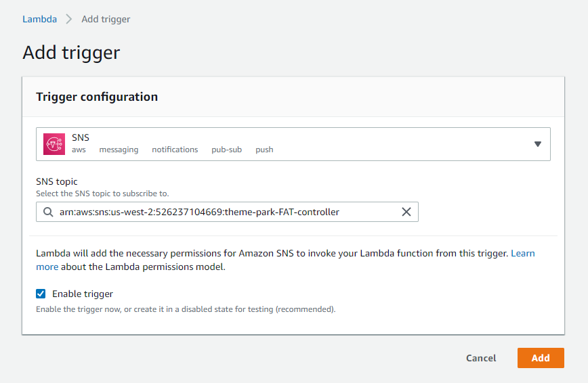
Task: Click the Enable trigger label text
Action: click(x=83, y=294)
